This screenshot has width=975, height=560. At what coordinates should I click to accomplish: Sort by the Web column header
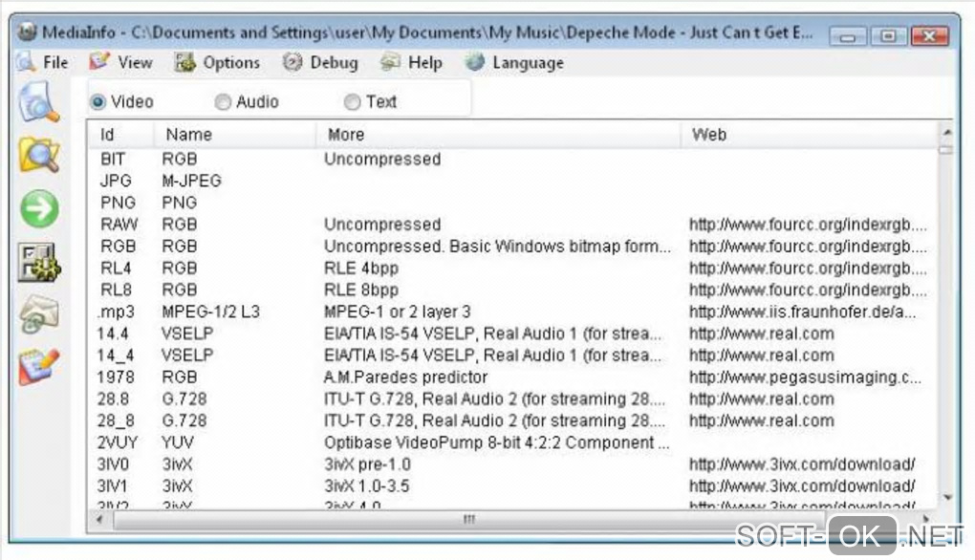[809, 134]
